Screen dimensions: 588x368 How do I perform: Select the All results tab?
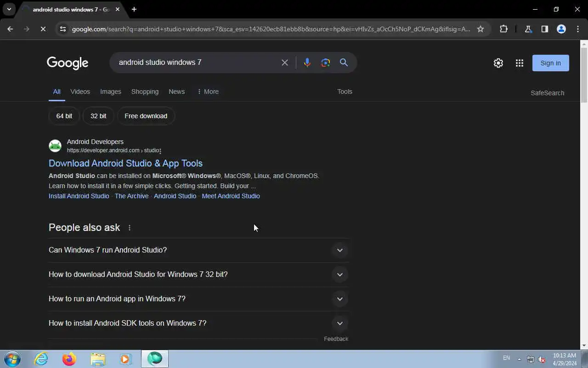[x=57, y=92]
